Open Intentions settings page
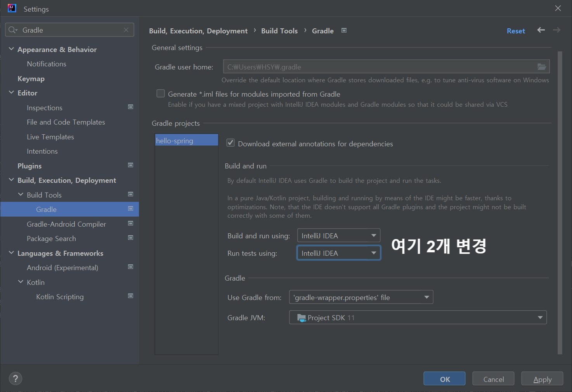Screen dimensions: 572x392 pyautogui.click(x=42, y=151)
